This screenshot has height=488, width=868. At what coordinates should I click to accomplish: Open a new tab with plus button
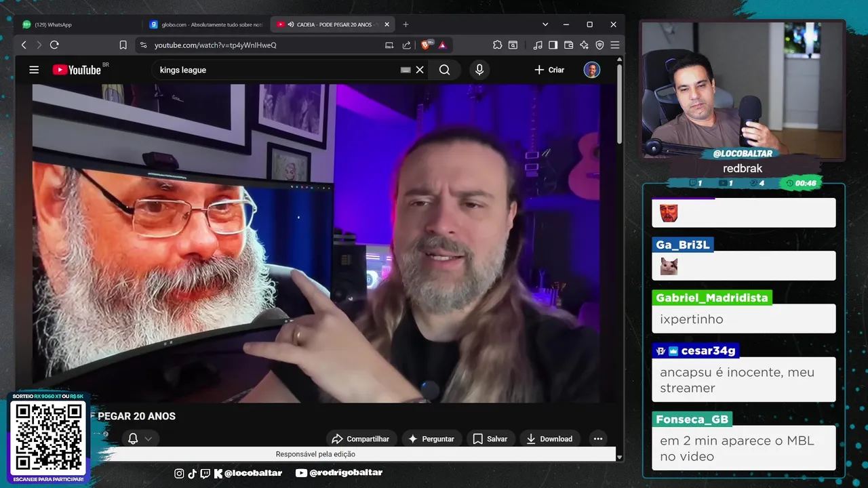coord(406,24)
